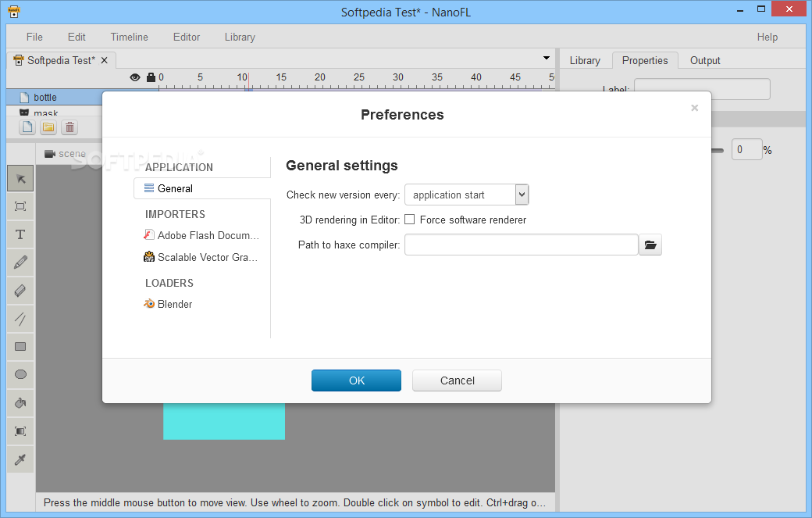Delete layer trash icon
812x518 pixels.
coord(70,127)
